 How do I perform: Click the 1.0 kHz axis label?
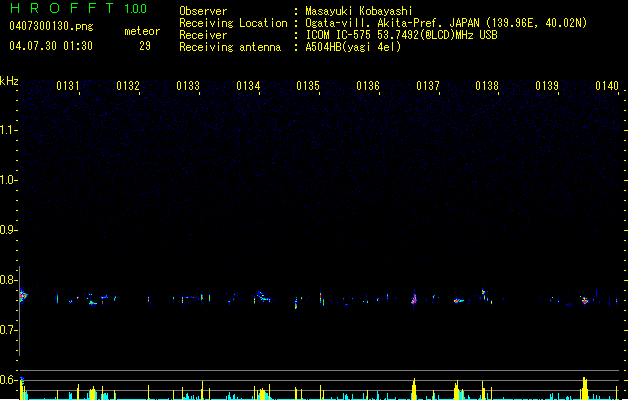click(x=7, y=180)
